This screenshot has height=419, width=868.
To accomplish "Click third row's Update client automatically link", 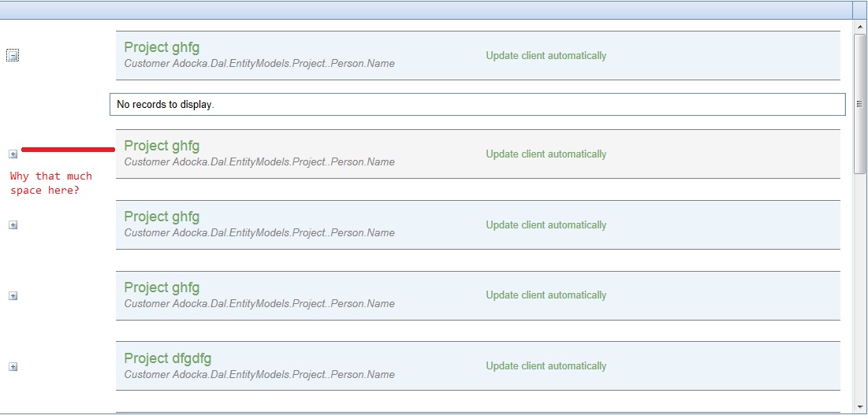I will (546, 224).
